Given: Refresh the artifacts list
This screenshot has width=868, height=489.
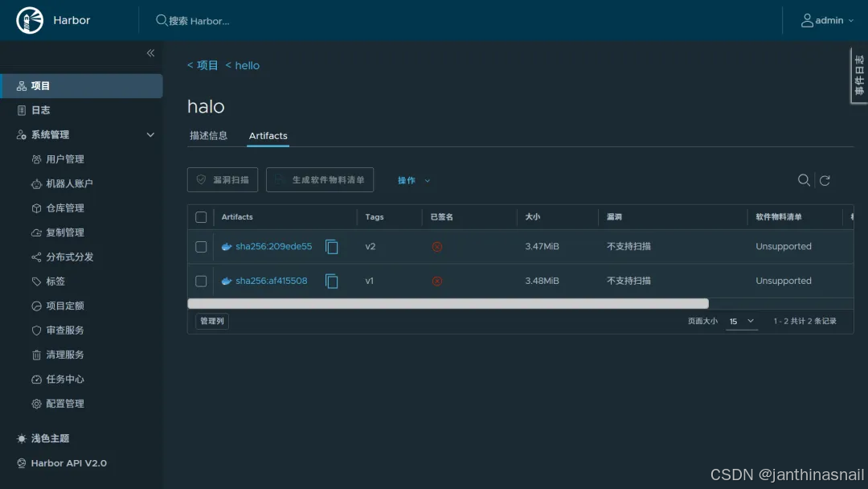Looking at the screenshot, I should pyautogui.click(x=825, y=180).
